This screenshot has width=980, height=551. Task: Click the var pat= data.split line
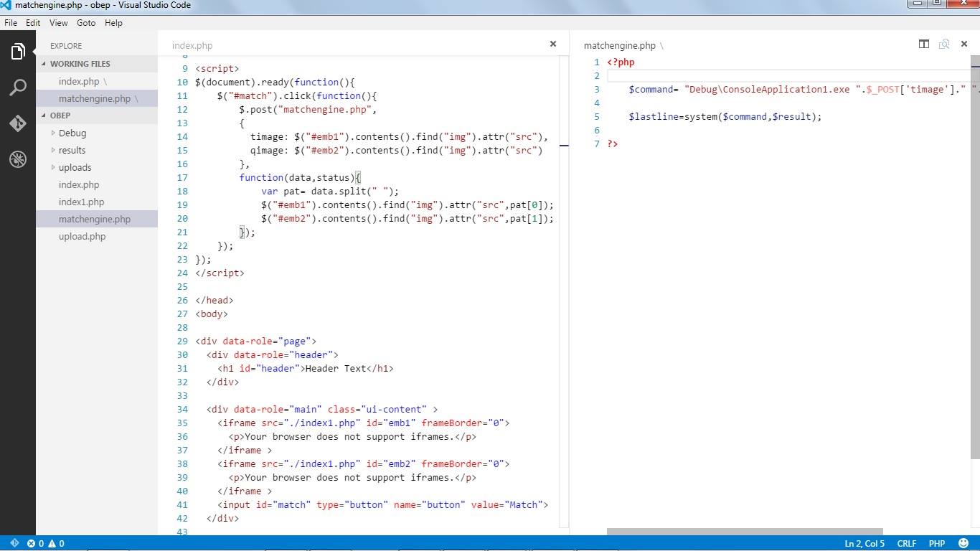(330, 191)
